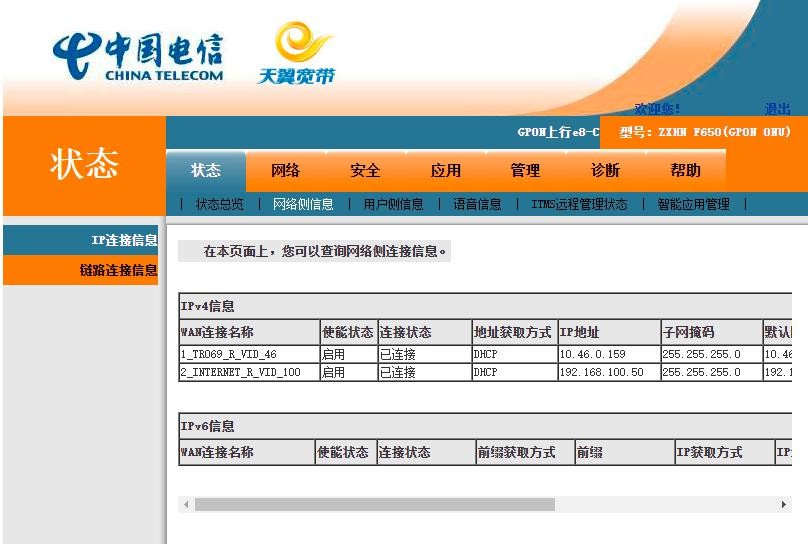Open 状态总览 submenu
Screen dimensions: 808x544
coord(219,204)
